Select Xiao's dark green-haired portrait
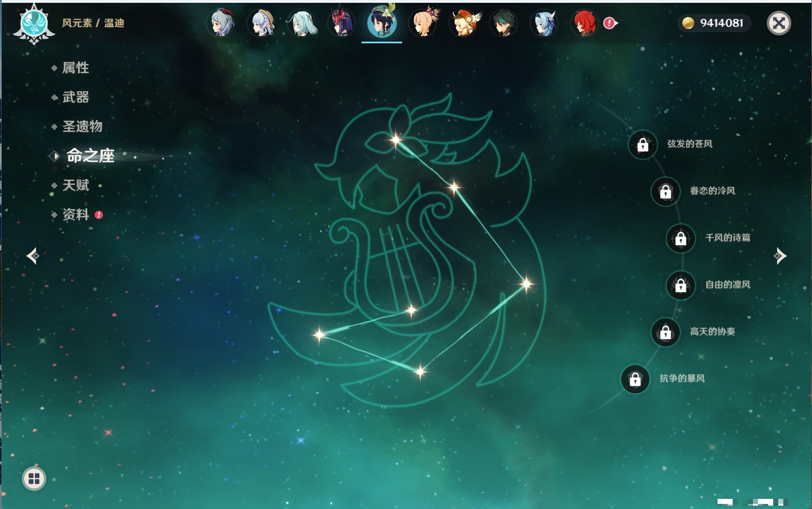 click(503, 23)
